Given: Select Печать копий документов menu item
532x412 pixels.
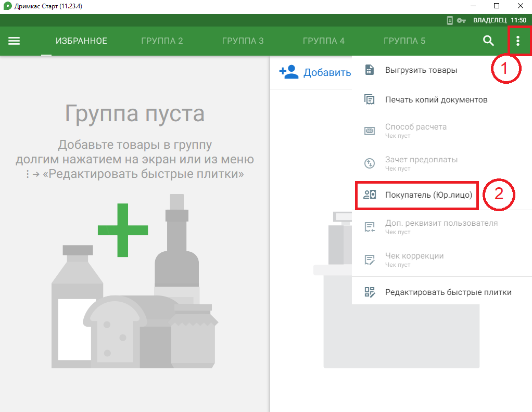Looking at the screenshot, I should [436, 100].
